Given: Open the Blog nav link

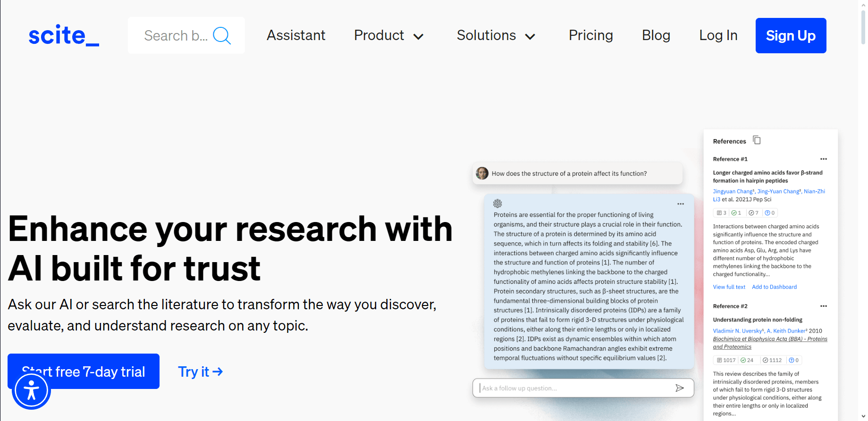Looking at the screenshot, I should (x=656, y=35).
